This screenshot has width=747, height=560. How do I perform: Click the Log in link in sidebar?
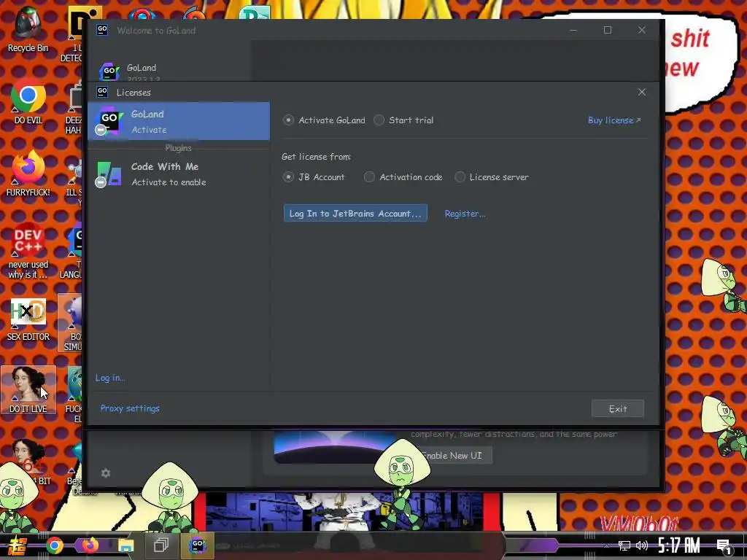(110, 378)
